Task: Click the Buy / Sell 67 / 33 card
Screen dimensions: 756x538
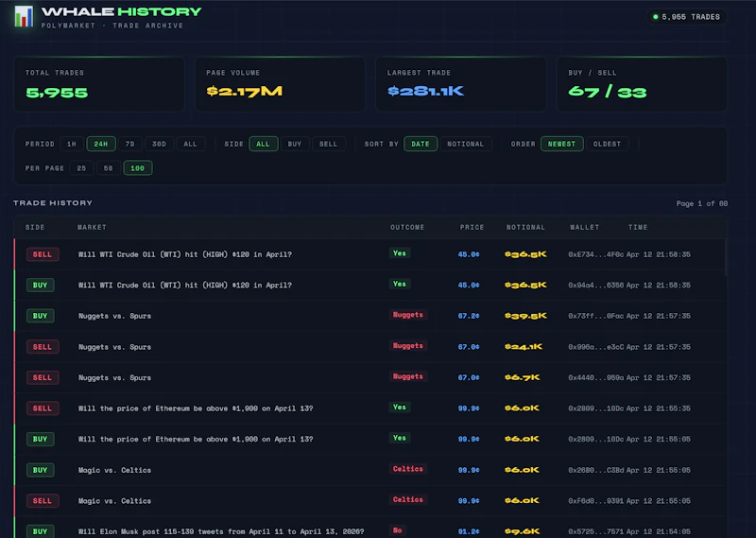Action: (643, 84)
